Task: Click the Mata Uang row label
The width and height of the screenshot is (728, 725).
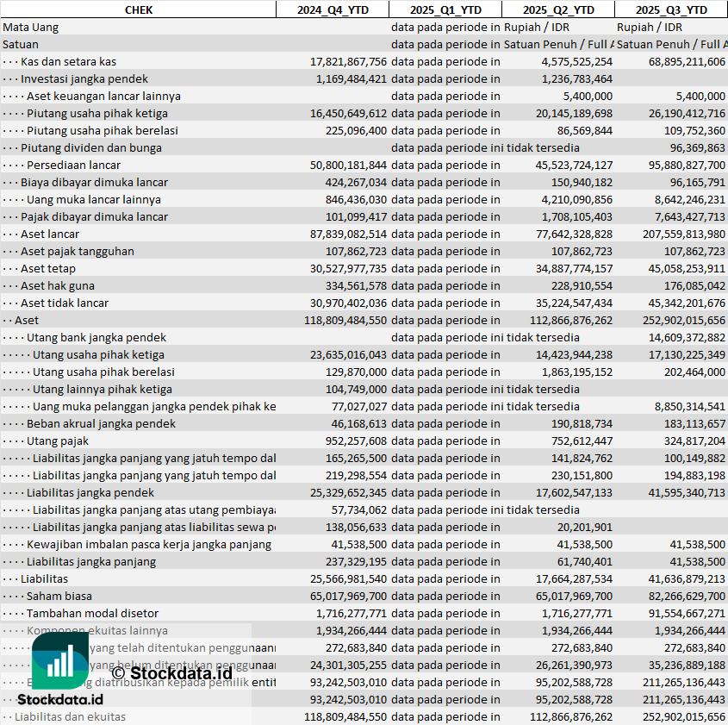Action: 31,27
